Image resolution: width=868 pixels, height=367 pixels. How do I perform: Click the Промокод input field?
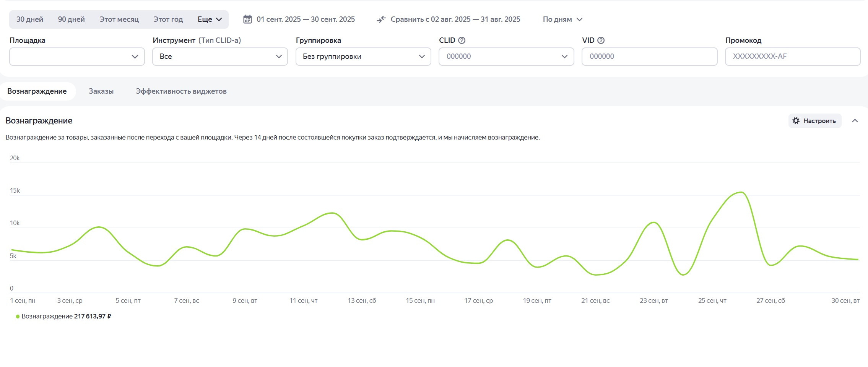coord(792,57)
